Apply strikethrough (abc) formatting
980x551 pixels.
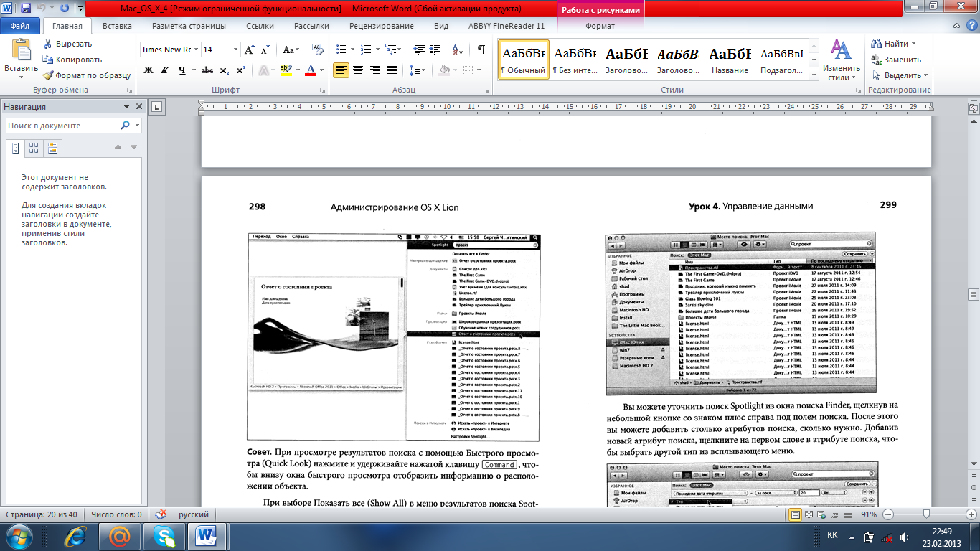click(207, 70)
